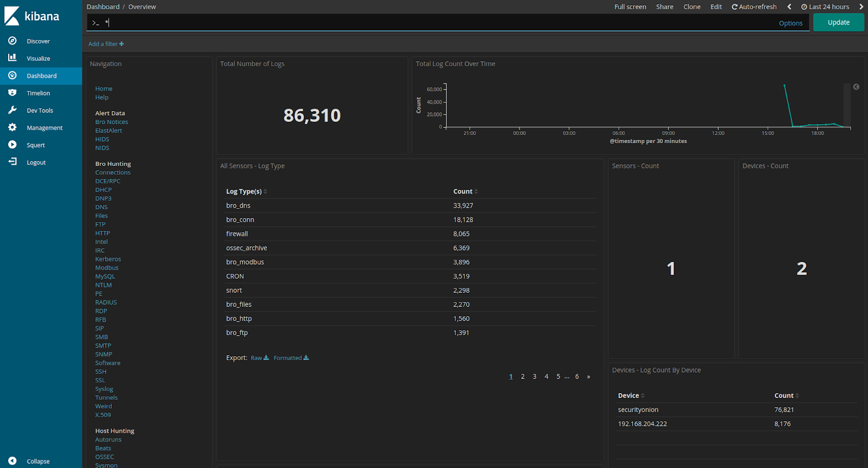Viewport: 868px width, 468px height.
Task: Open HIDS alert data link
Action: point(102,139)
